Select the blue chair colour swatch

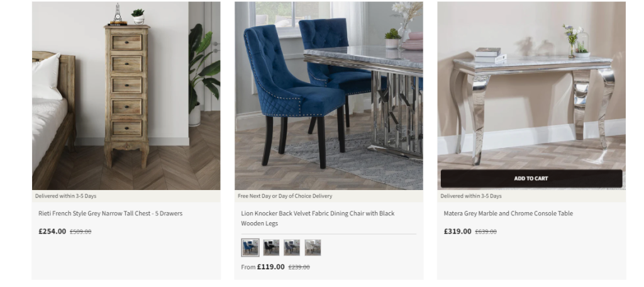point(250,247)
